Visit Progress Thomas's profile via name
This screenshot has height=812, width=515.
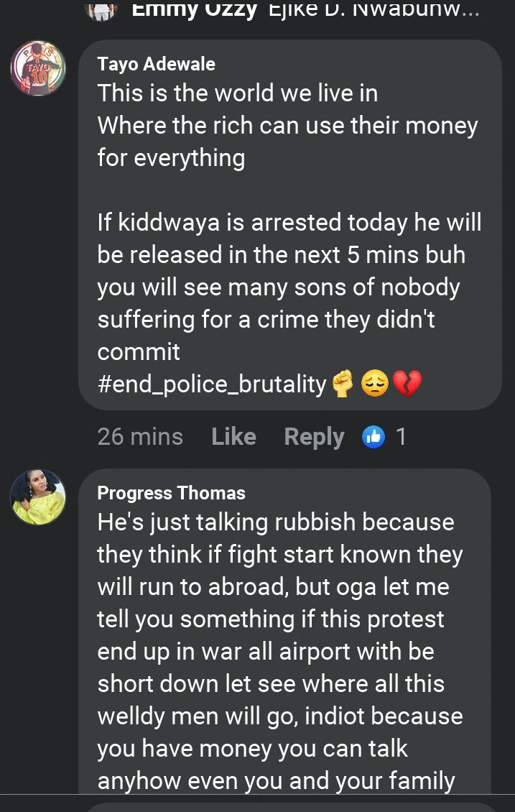click(x=171, y=493)
